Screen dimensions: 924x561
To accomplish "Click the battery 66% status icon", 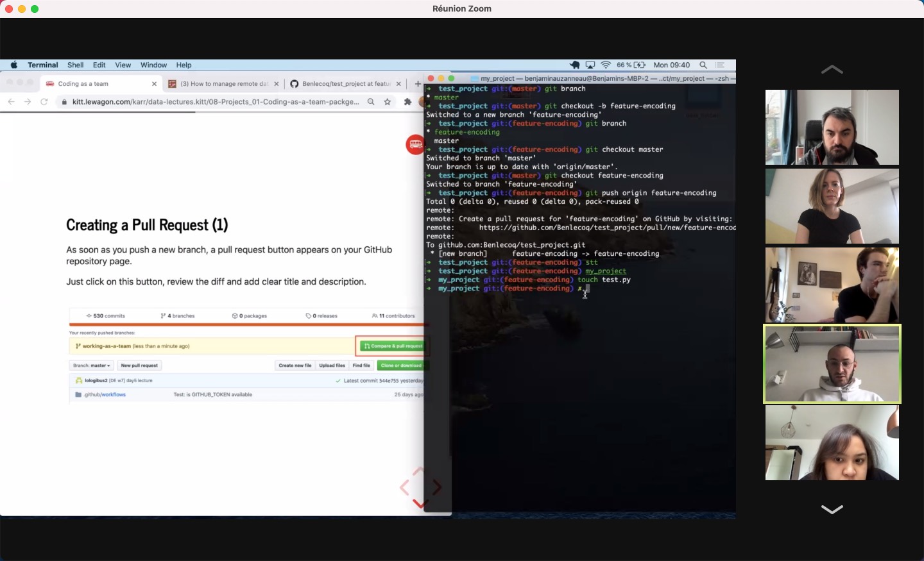I will point(631,65).
